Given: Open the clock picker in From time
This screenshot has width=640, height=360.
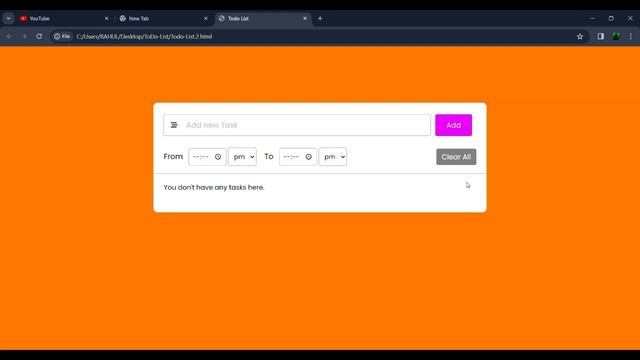Looking at the screenshot, I should [x=218, y=157].
